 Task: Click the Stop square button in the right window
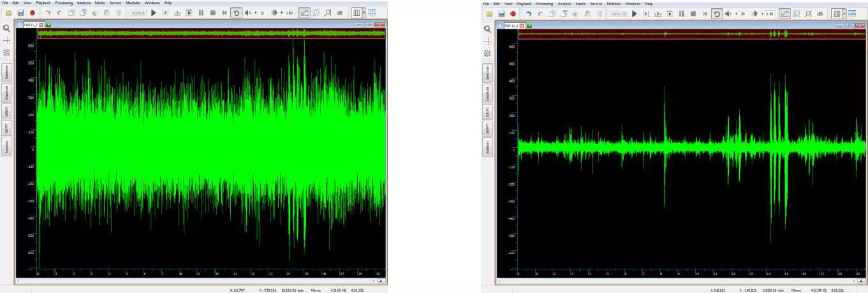693,13
